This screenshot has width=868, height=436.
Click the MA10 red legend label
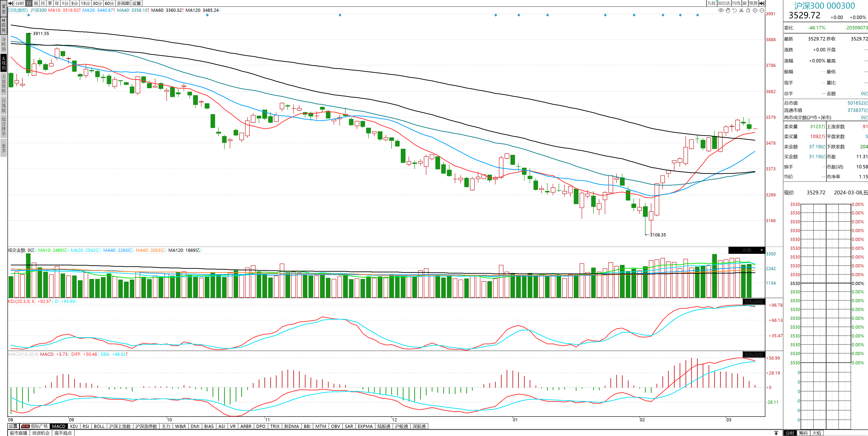[64, 10]
